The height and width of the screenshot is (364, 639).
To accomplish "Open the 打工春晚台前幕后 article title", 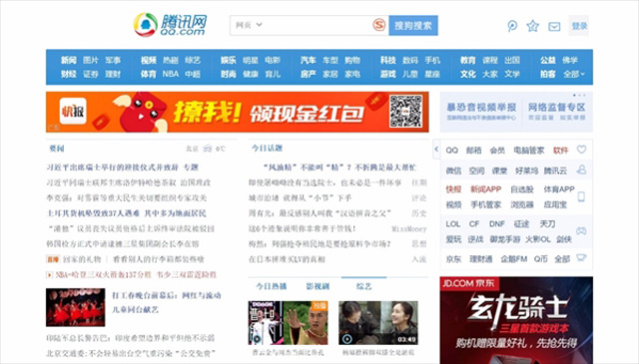I will coord(167,295).
